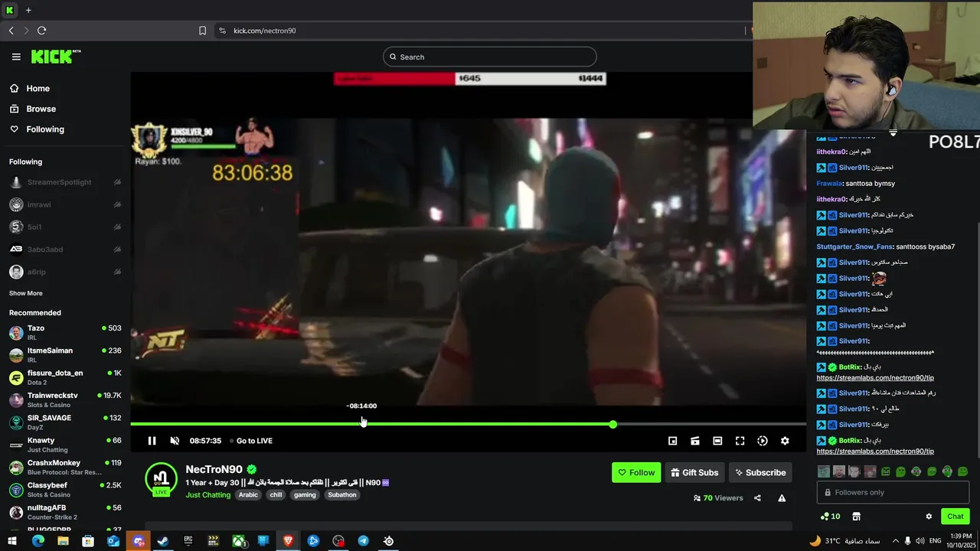Open Epic Games Launcher from the taskbar

(188, 541)
